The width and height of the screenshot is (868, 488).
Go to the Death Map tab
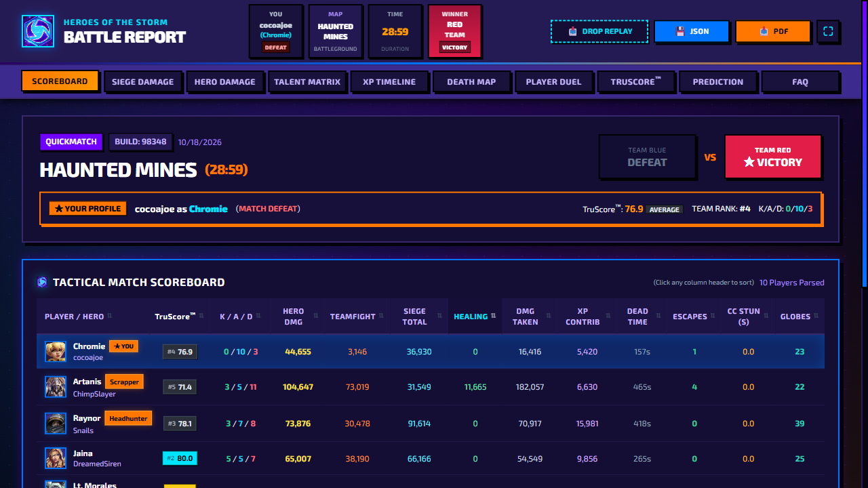(x=471, y=81)
